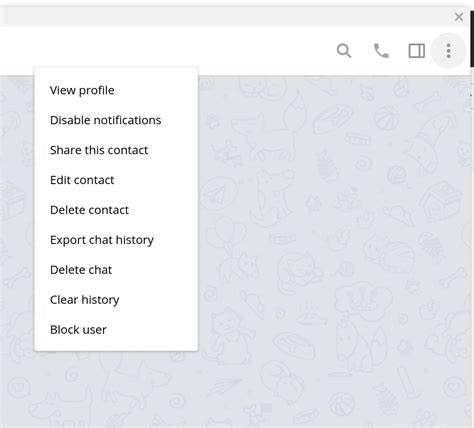Image resolution: width=474 pixels, height=428 pixels.
Task: Click the gray strip above the header
Action: [227, 17]
